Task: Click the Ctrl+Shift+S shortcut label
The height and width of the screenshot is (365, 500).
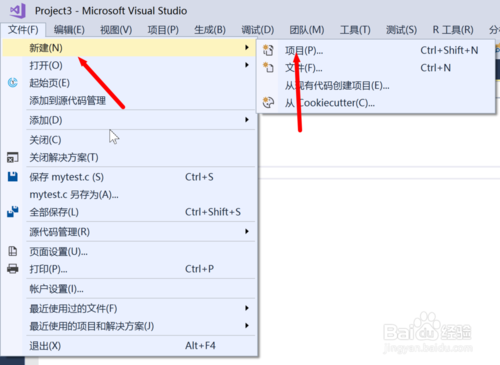Action: pyautogui.click(x=213, y=212)
